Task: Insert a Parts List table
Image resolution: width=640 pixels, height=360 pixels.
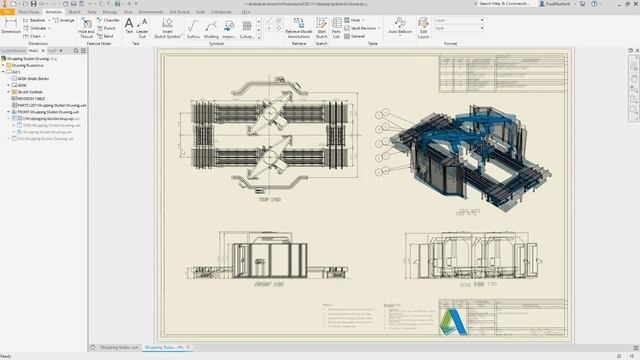Action: (x=336, y=28)
